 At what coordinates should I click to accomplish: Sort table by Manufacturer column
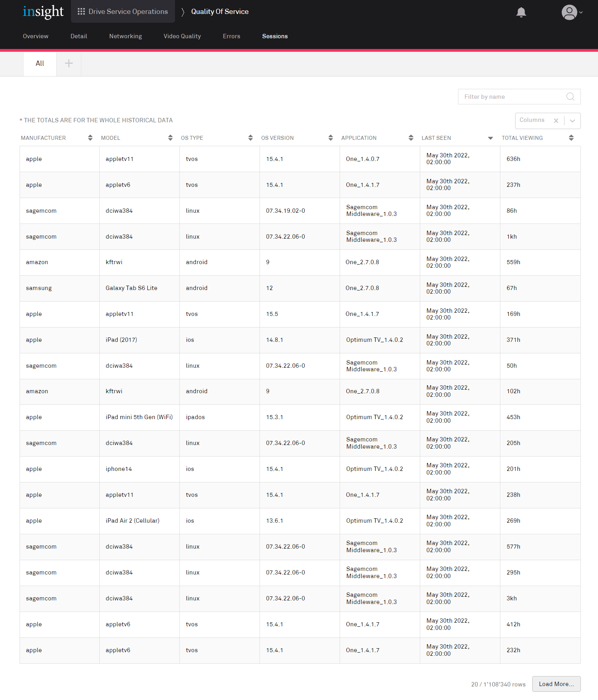click(x=90, y=138)
